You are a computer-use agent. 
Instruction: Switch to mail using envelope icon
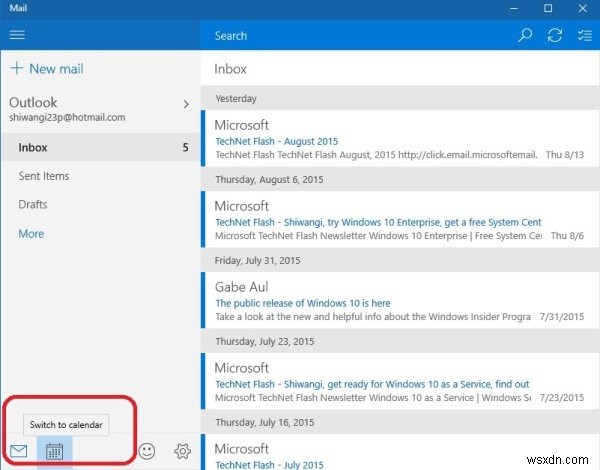(x=18, y=451)
